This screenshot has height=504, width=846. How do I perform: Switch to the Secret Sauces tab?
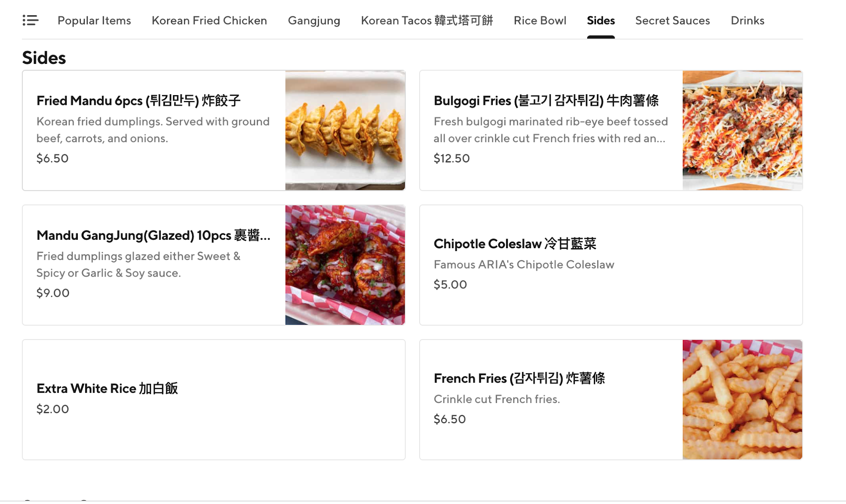[673, 20]
